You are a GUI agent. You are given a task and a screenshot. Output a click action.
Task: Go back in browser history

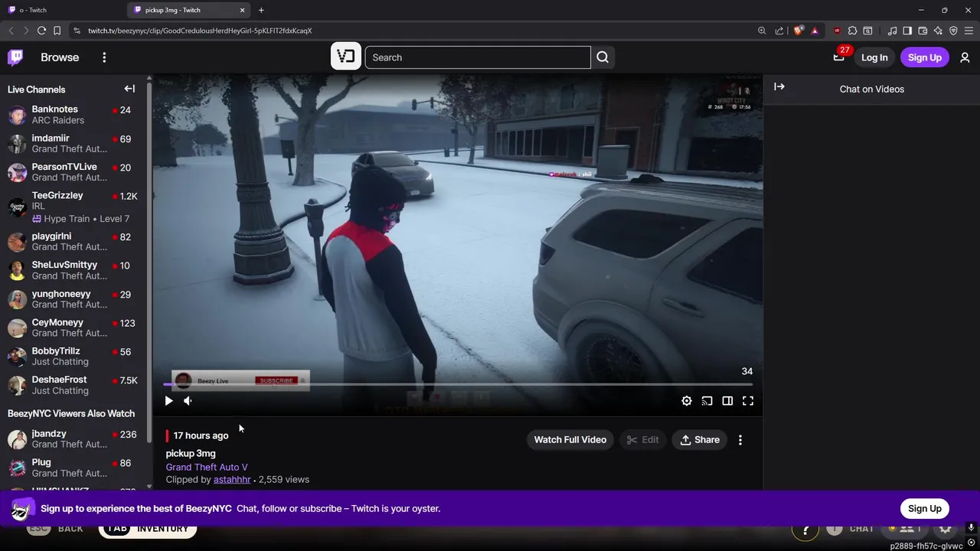11,31
